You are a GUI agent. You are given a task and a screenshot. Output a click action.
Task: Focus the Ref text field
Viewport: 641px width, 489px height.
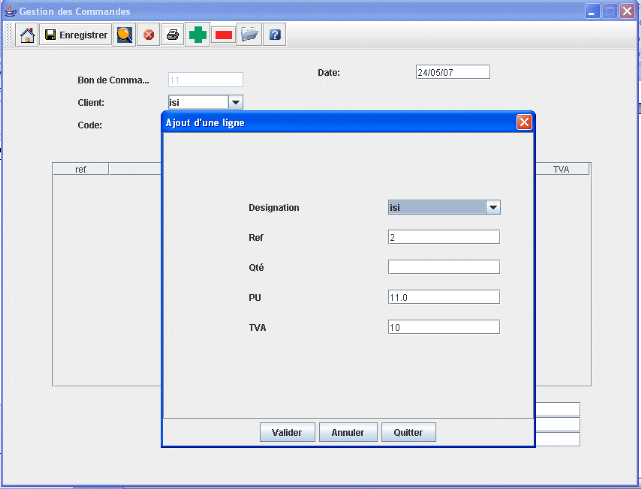(x=443, y=237)
